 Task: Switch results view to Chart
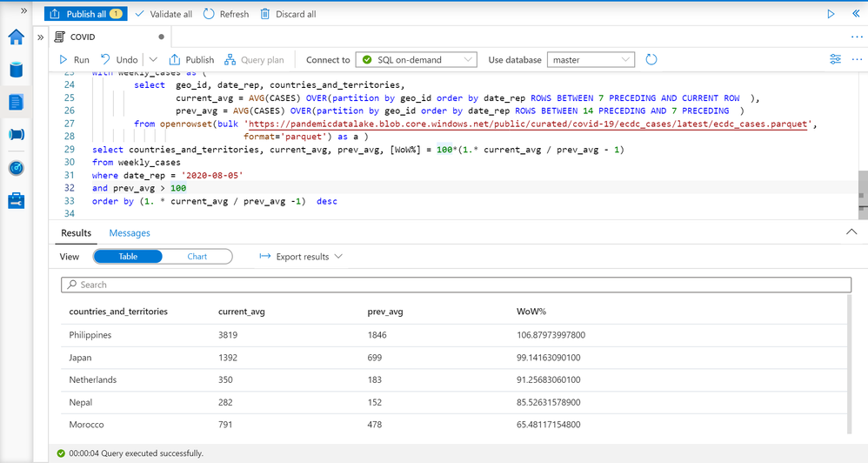197,257
